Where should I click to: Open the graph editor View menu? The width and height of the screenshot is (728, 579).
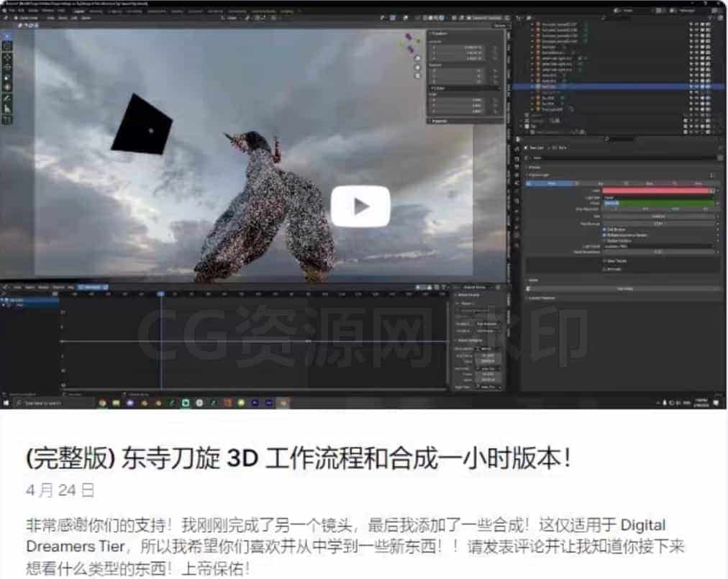tap(17, 288)
